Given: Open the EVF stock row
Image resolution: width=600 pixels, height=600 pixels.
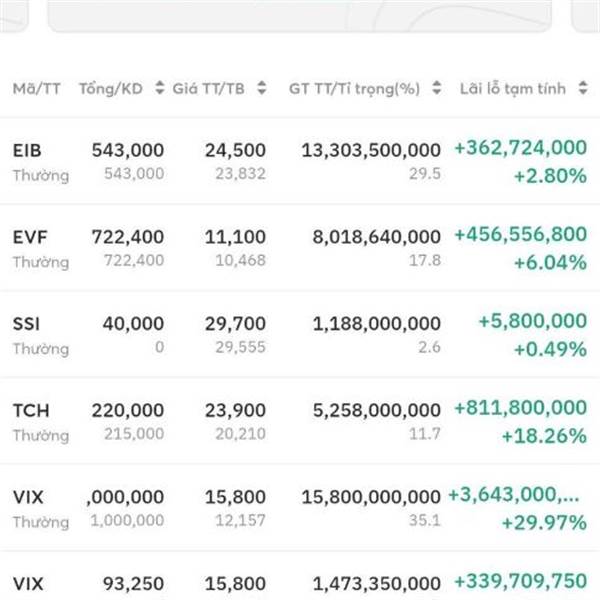Looking at the screenshot, I should (x=300, y=248).
